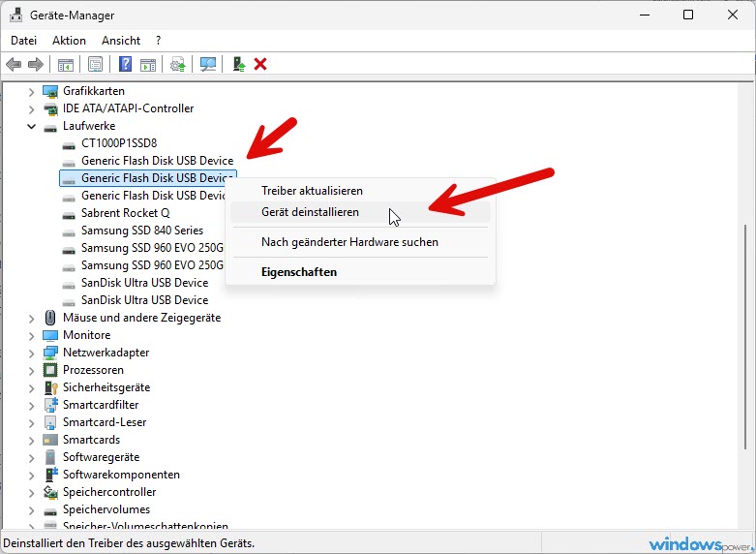Open the Aktion menu
Screen dimensions: 756x554
click(x=69, y=41)
